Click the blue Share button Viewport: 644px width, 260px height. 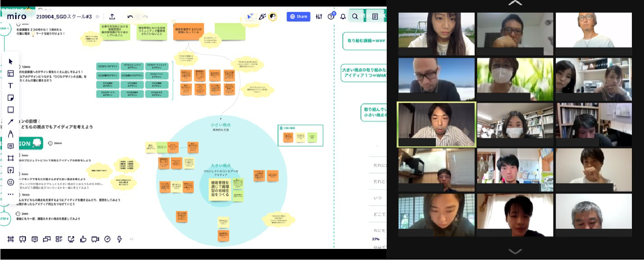pyautogui.click(x=298, y=16)
